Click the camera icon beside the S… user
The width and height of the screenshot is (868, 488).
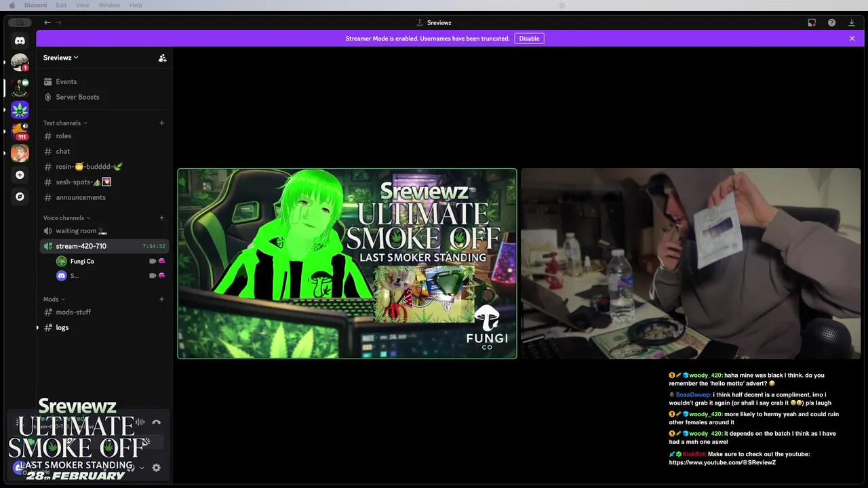(153, 276)
